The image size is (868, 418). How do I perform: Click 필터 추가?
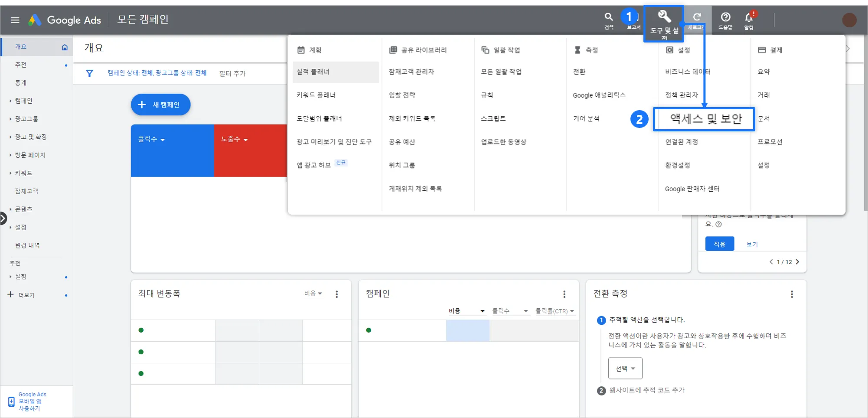(x=232, y=73)
